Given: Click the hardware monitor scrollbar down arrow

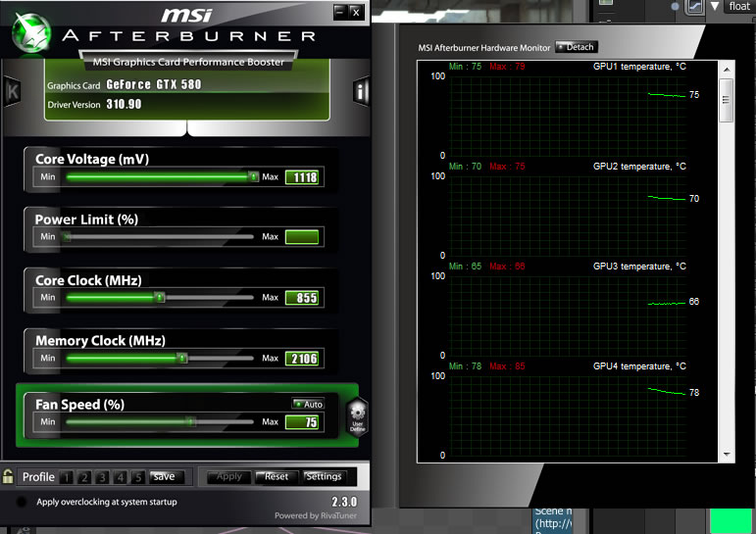Looking at the screenshot, I should pyautogui.click(x=727, y=454).
